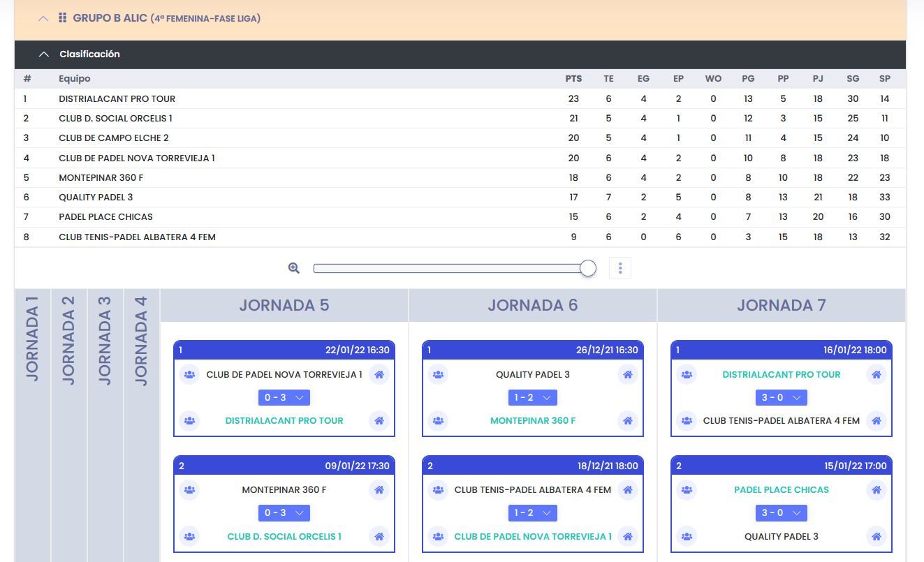The width and height of the screenshot is (924, 562).
Task: Click team icon beside CLUB TENIS-PADEL ALBATERA 4 FEM in Jornada 7
Action: click(687, 421)
